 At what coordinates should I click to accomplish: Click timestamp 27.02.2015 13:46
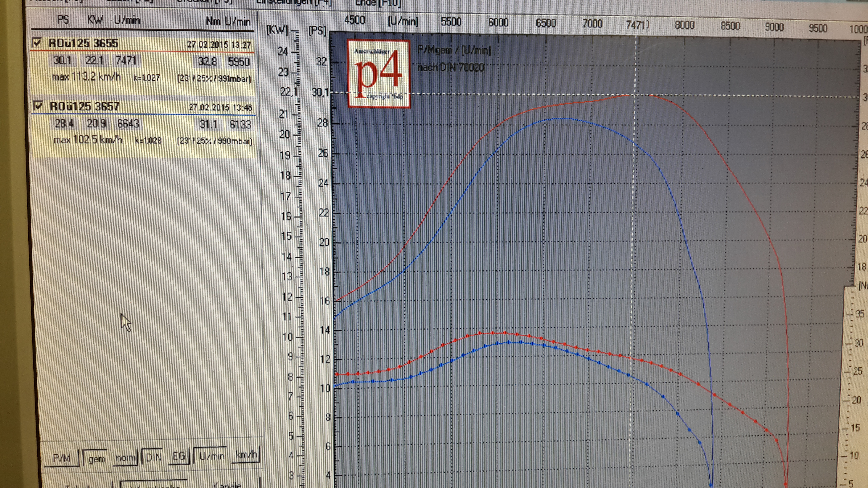220,107
